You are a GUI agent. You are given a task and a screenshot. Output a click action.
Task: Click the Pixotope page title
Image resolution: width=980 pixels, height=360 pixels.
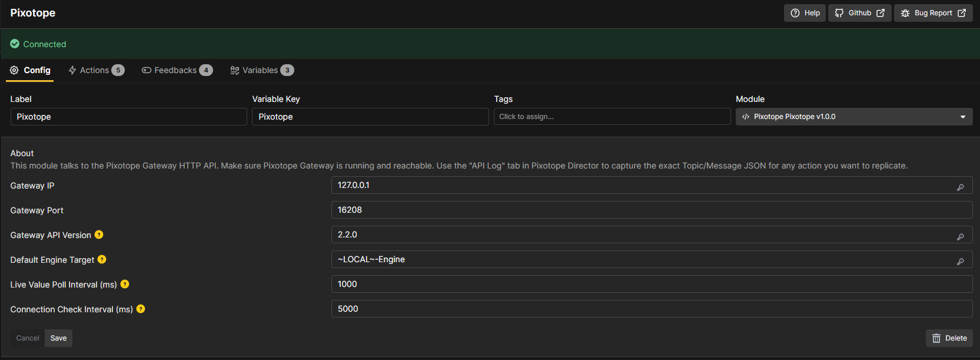33,13
